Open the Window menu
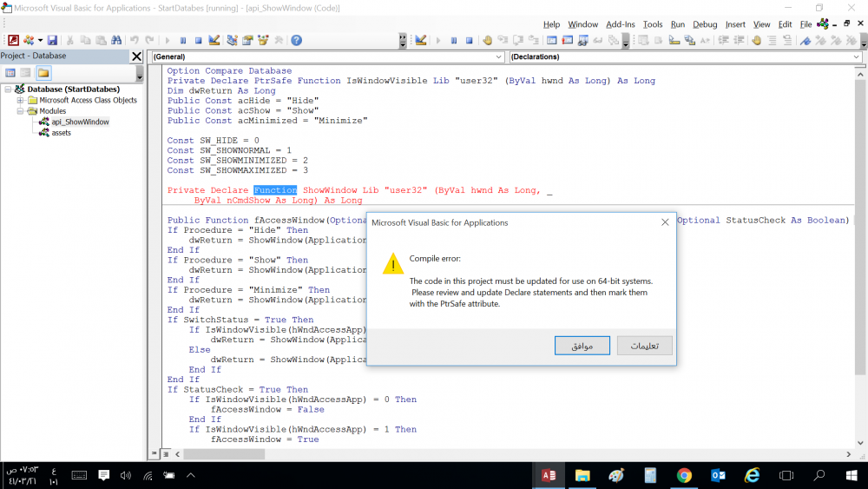 583,24
